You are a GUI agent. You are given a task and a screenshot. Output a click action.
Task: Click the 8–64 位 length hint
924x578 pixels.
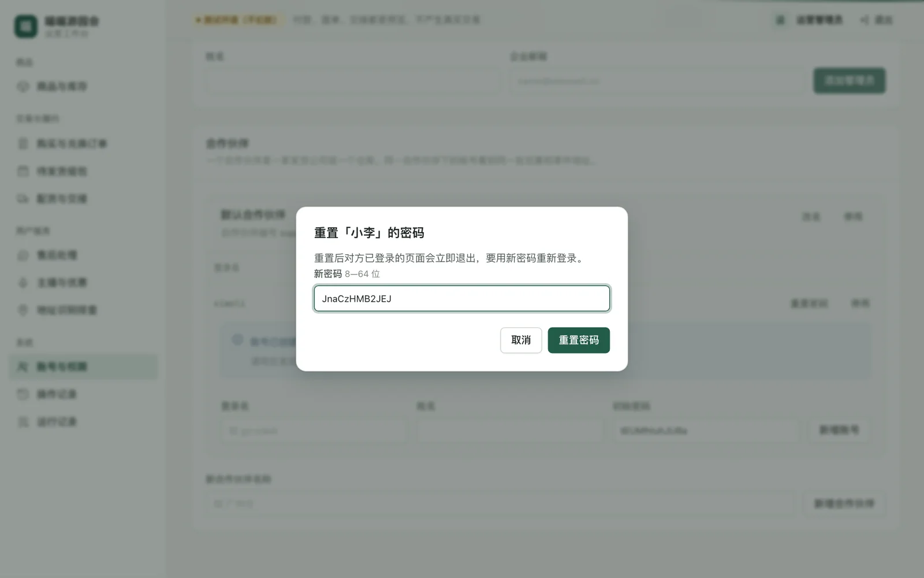click(x=363, y=274)
